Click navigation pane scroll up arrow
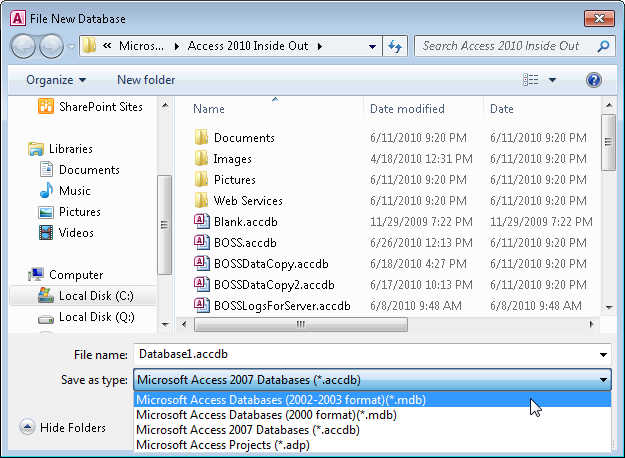The height and width of the screenshot is (458, 625). pyautogui.click(x=165, y=106)
